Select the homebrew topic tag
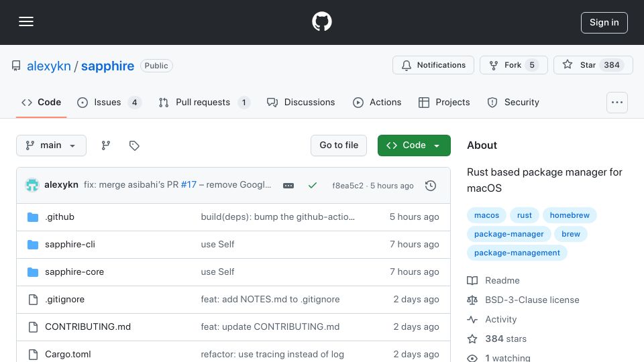The width and height of the screenshot is (644, 362). click(x=570, y=215)
